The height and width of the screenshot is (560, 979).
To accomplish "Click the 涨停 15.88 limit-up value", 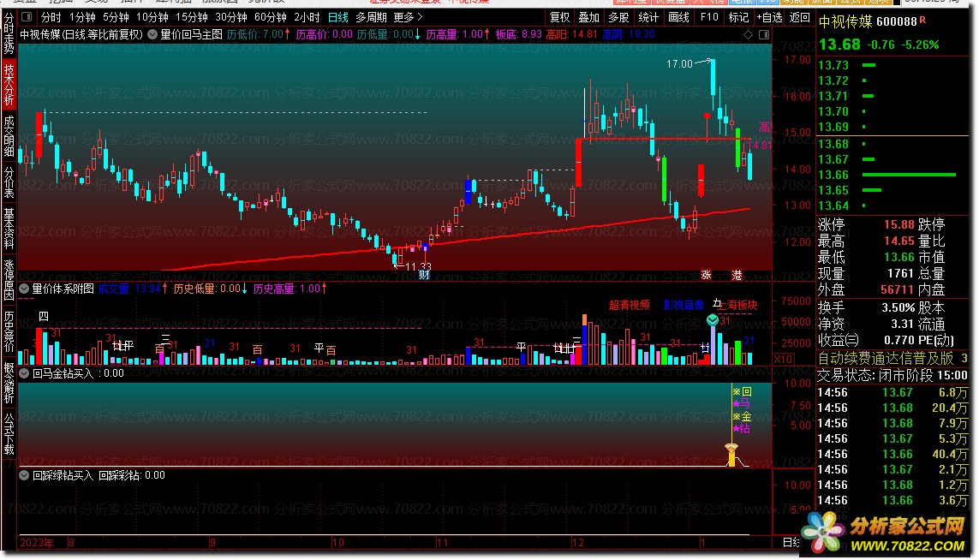I will [899, 224].
